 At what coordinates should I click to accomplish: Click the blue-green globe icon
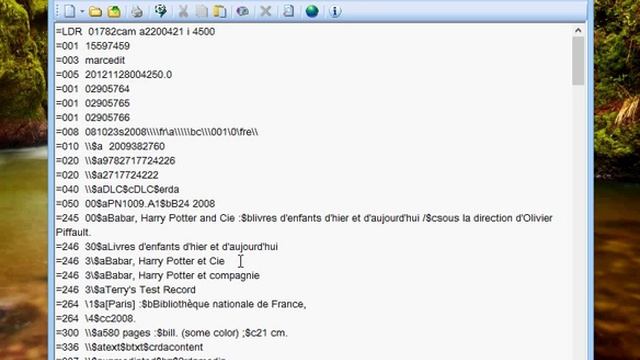click(x=312, y=11)
